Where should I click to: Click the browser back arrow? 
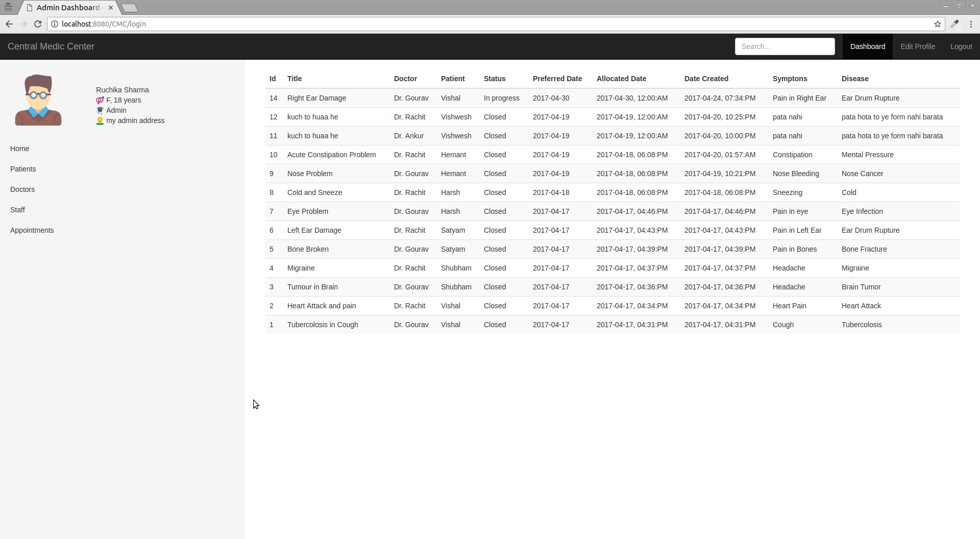9,24
